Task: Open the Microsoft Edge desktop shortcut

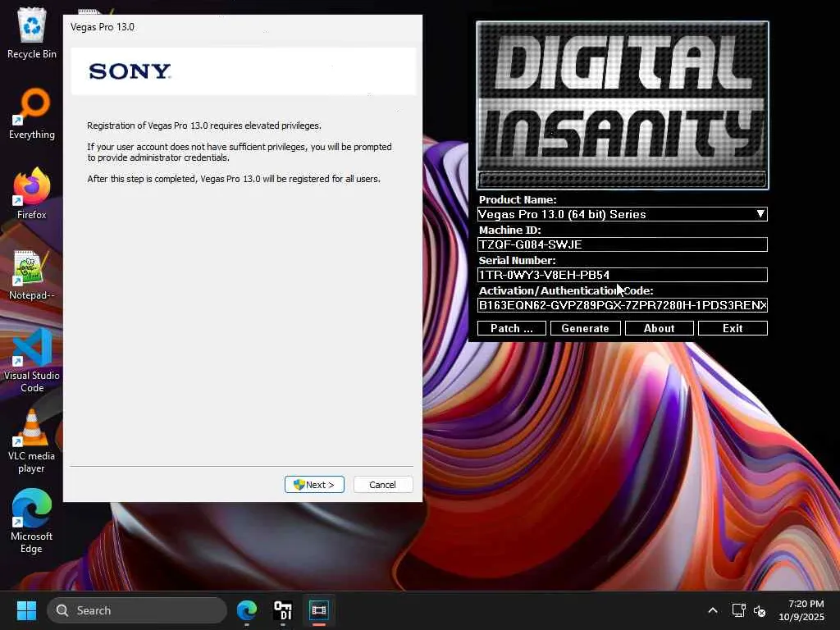Action: pos(32,522)
